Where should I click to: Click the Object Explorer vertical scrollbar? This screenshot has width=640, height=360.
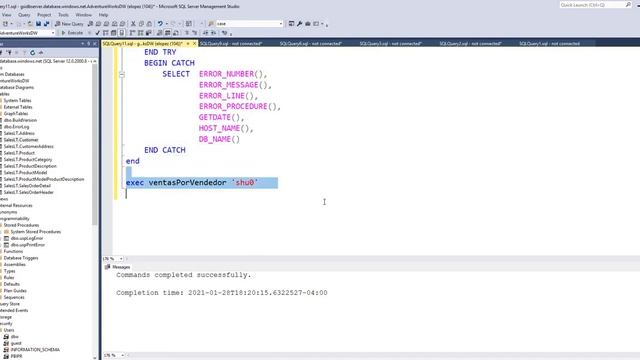tap(95, 143)
